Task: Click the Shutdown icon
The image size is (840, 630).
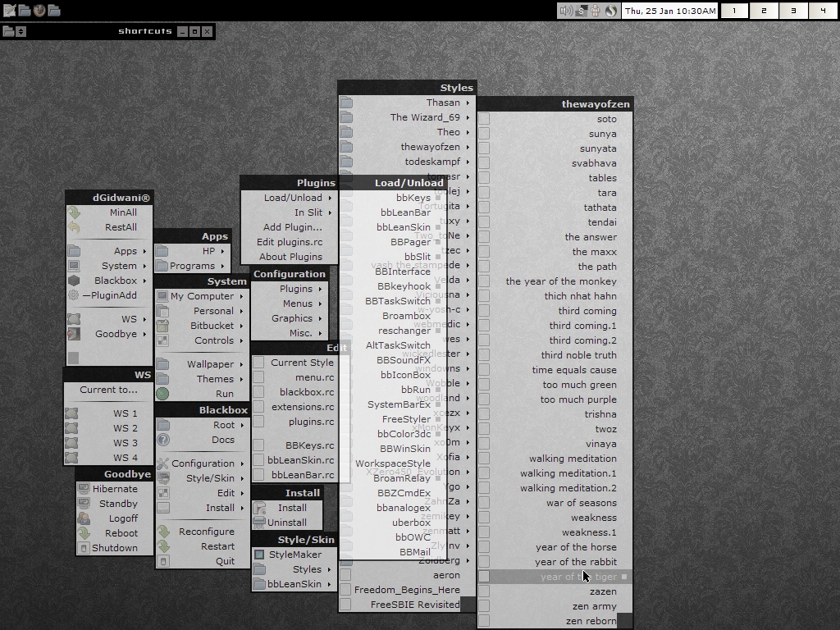Action: (84, 547)
